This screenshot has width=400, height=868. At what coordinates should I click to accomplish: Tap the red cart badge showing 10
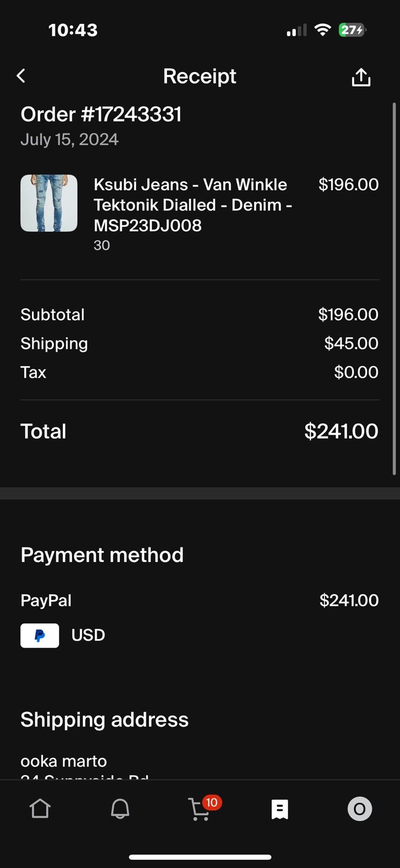coord(212,802)
